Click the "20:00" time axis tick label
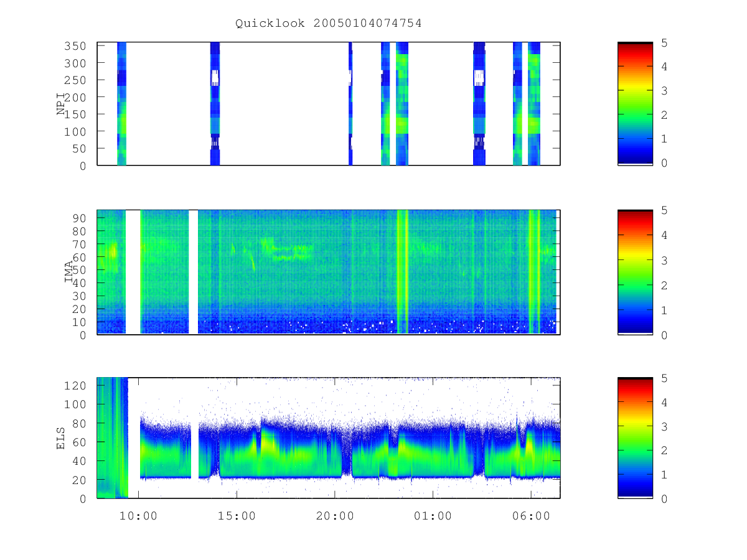This screenshot has width=747, height=560. [335, 516]
